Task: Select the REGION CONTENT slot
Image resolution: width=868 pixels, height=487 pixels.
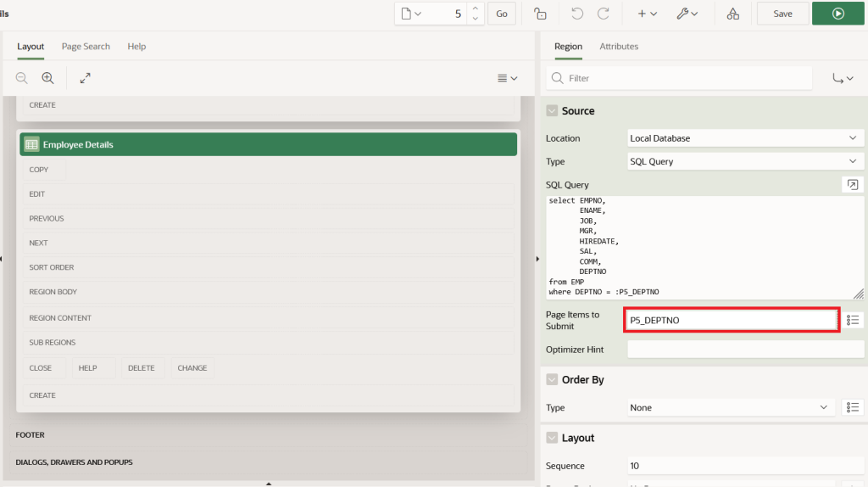Action: click(x=269, y=318)
